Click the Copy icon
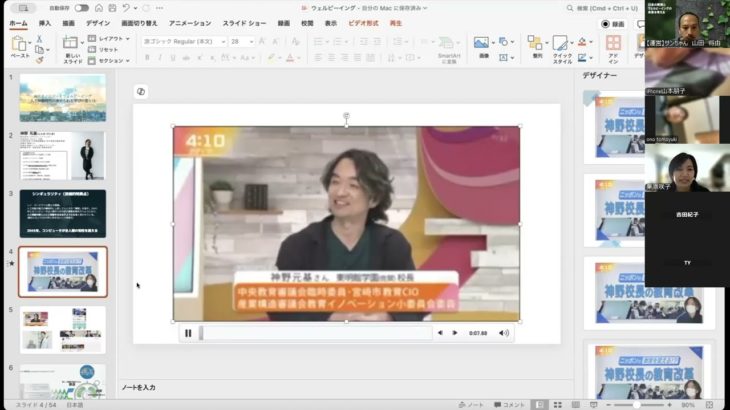The image size is (730, 410). (x=40, y=49)
